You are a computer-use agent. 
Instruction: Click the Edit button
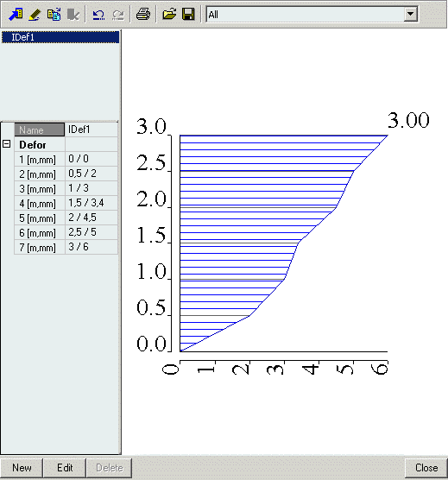coord(65,468)
